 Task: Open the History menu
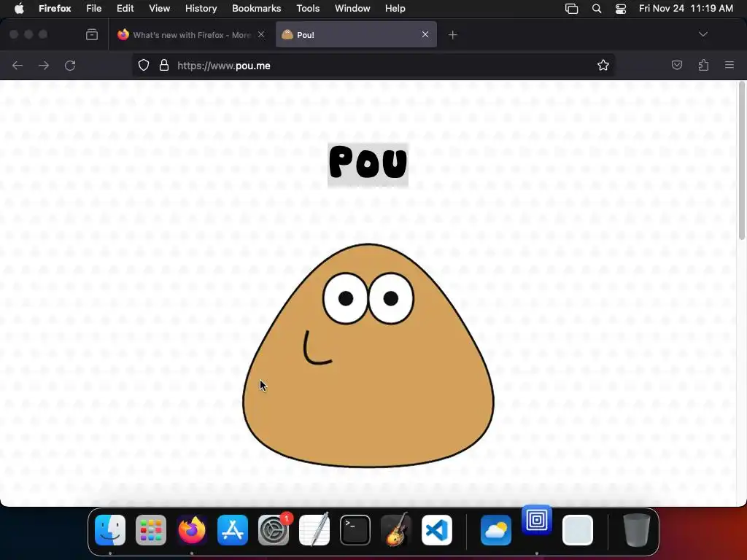201,8
